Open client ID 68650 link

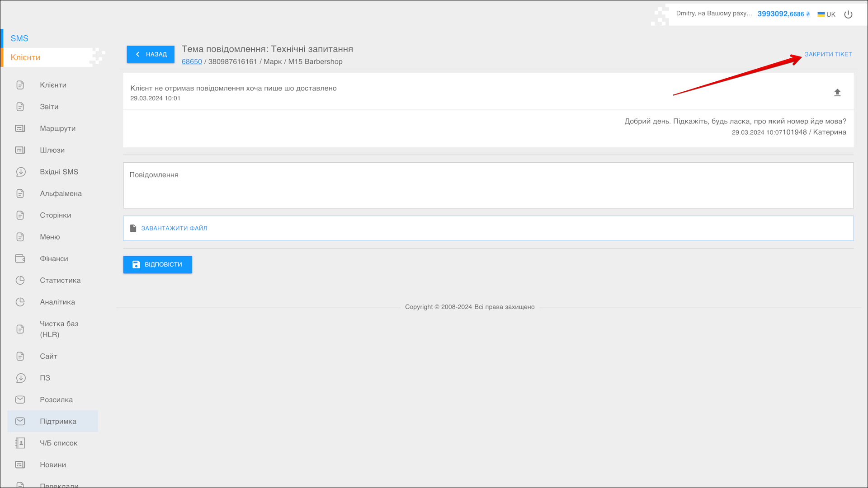coord(192,61)
